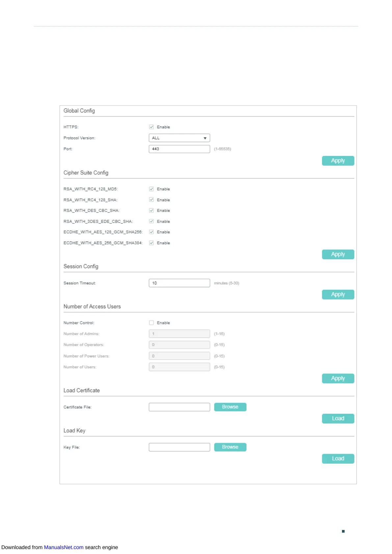
Task: Browse for a certificate file
Action: (x=230, y=407)
